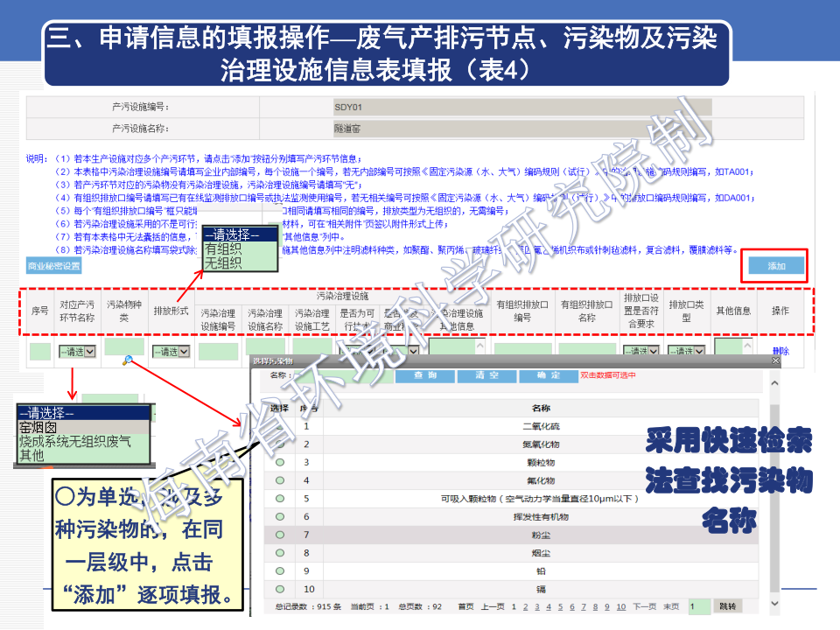Viewport: 840px width, 630px height.
Task: Jump to page 10 in pagination
Action: pyautogui.click(x=621, y=606)
